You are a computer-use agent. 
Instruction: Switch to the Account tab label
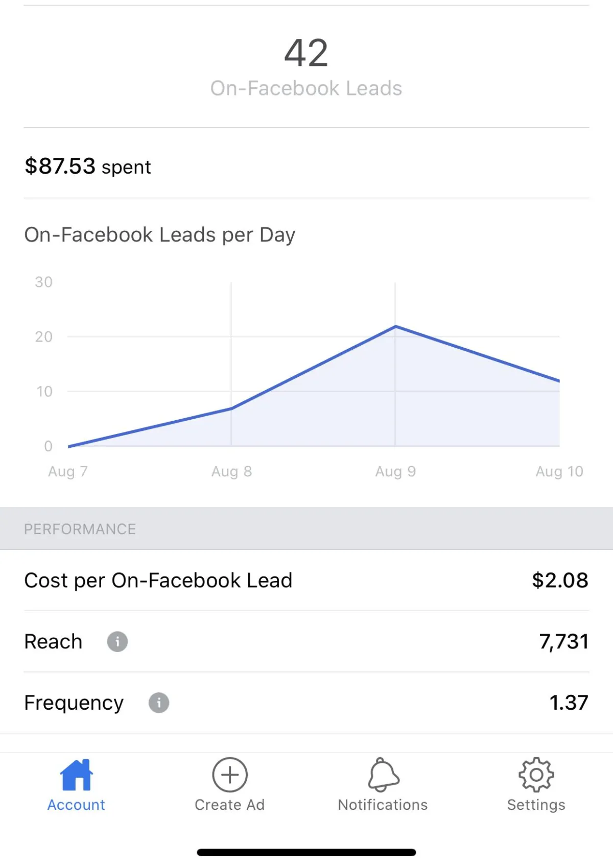pyautogui.click(x=76, y=805)
